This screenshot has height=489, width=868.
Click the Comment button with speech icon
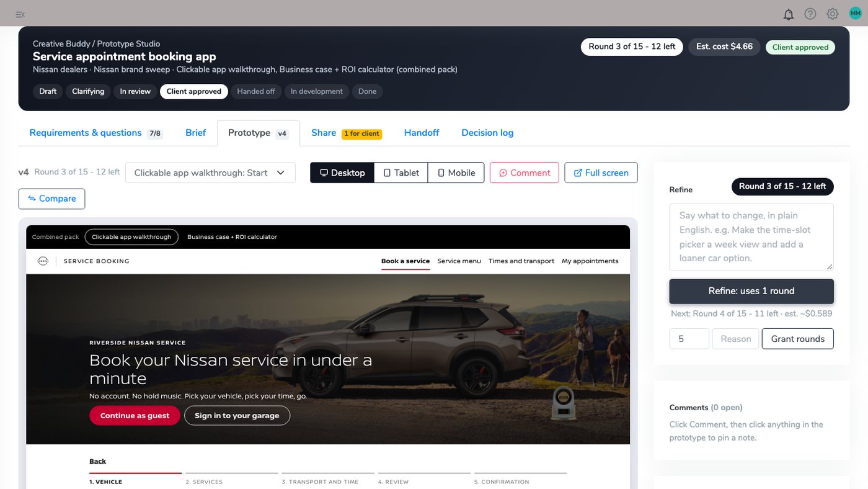click(525, 173)
